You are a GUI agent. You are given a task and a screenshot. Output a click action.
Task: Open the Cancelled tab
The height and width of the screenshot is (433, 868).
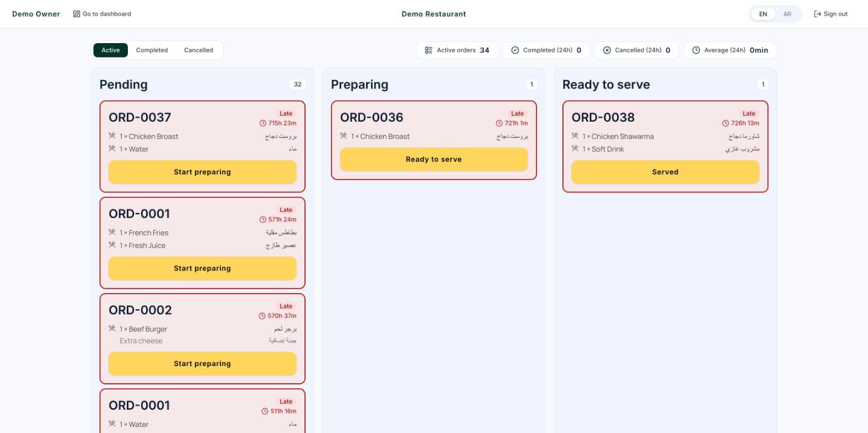[x=199, y=50]
